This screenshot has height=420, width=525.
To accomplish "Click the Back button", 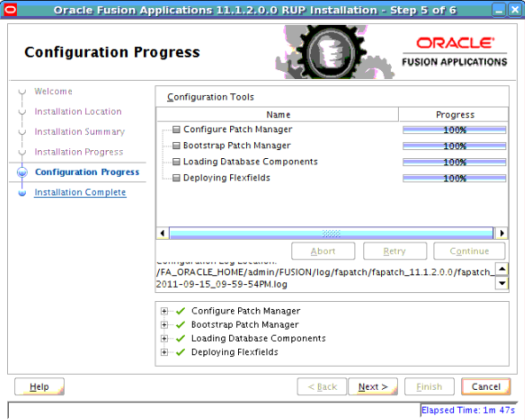I will click(x=322, y=387).
